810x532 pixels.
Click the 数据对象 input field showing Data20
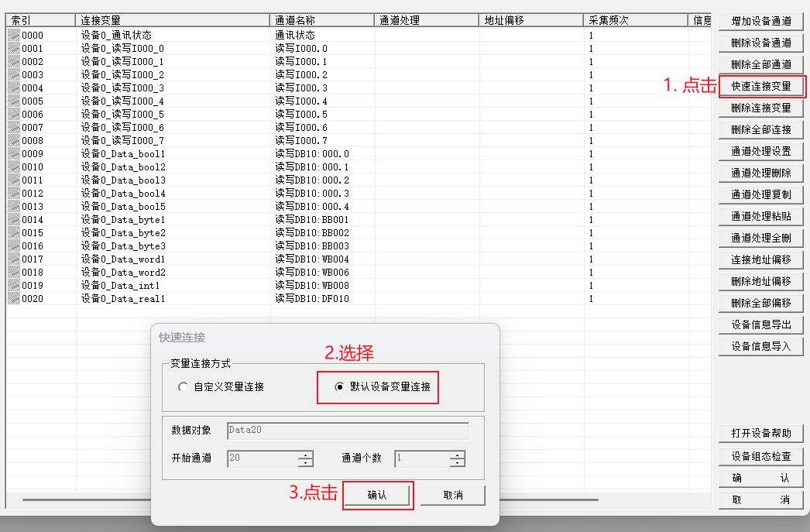coord(348,431)
